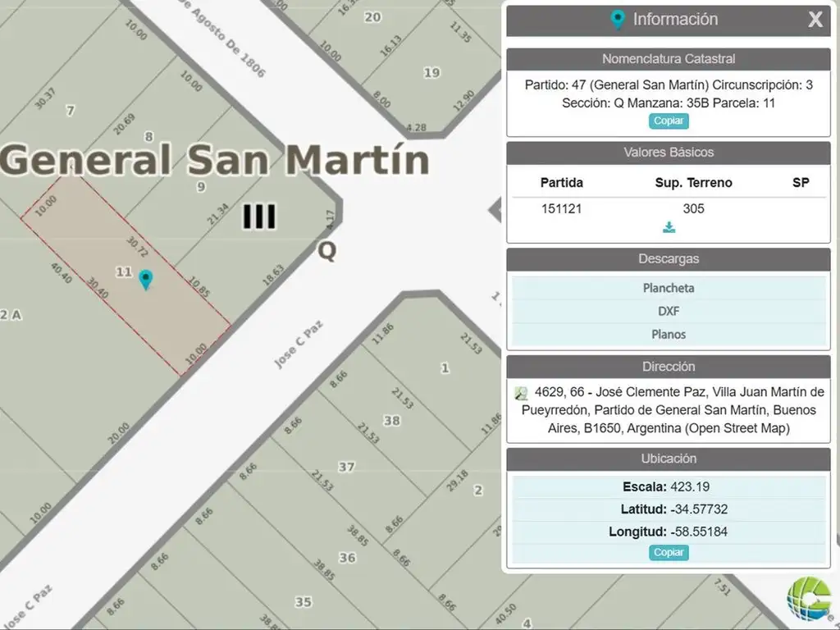Click the Ubicación section header
Viewport: 840px width, 630px height.
669,459
